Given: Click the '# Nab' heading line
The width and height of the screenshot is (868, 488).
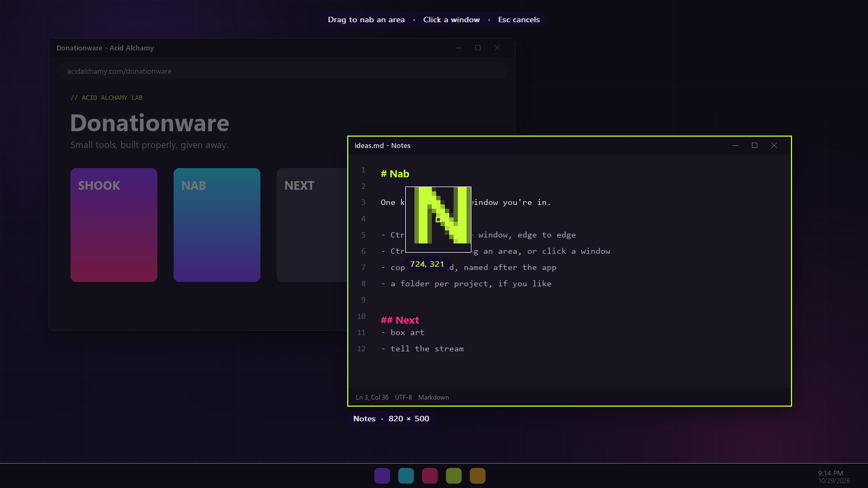Looking at the screenshot, I should [395, 174].
